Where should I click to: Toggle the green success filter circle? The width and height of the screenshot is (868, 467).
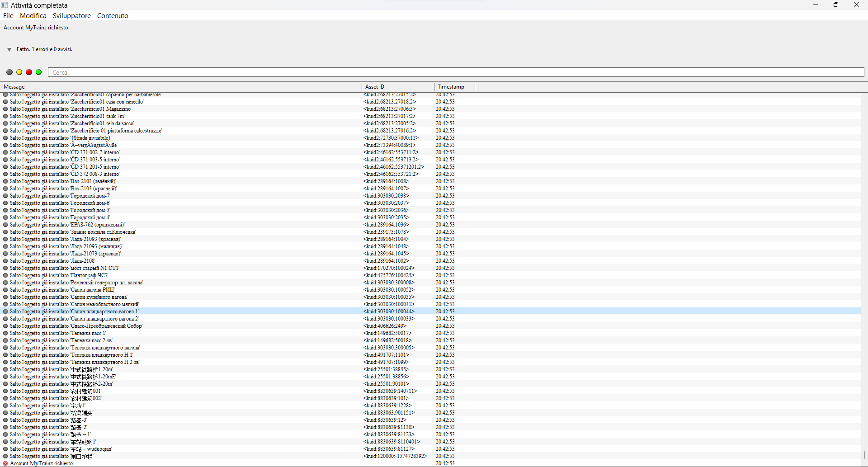(x=39, y=72)
